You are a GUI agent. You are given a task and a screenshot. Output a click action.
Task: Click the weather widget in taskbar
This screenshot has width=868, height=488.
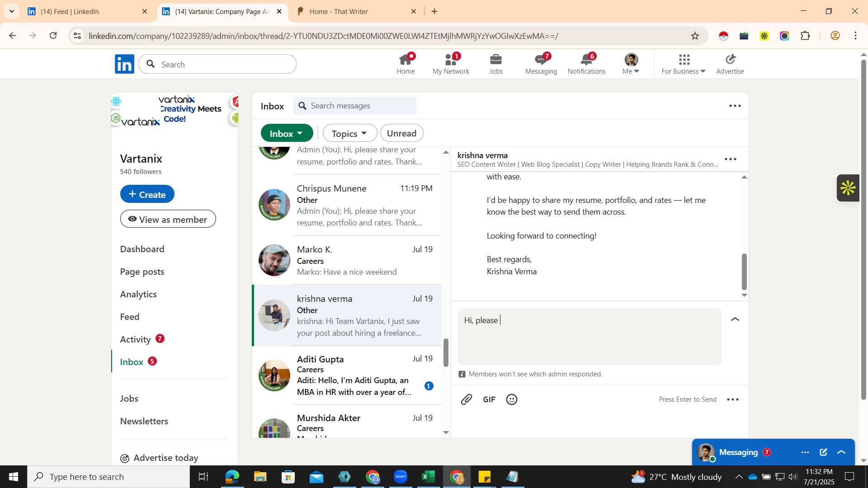[x=676, y=477]
